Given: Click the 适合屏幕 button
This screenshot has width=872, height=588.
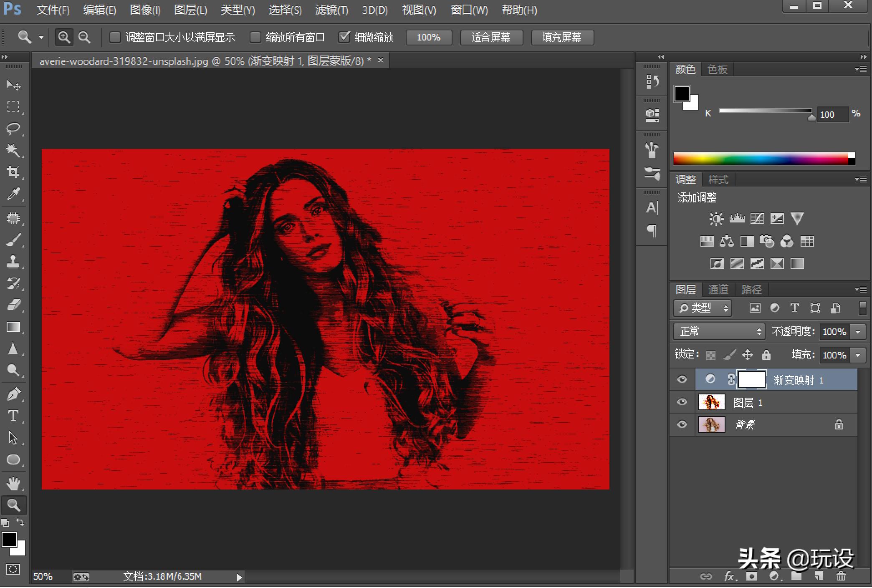Looking at the screenshot, I should 491,38.
